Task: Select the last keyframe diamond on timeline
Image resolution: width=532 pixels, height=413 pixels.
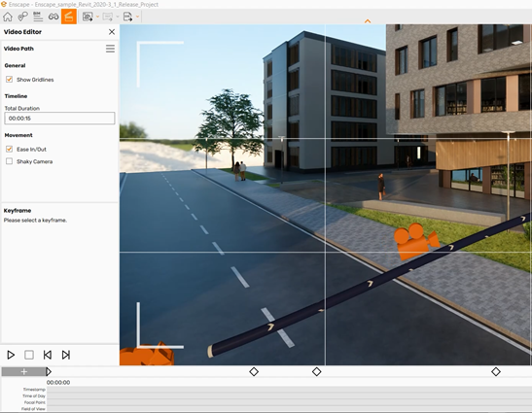Action: (496, 371)
